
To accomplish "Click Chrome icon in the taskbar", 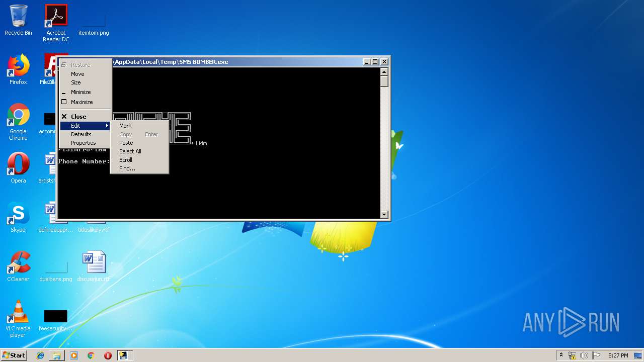I will pos(91,355).
